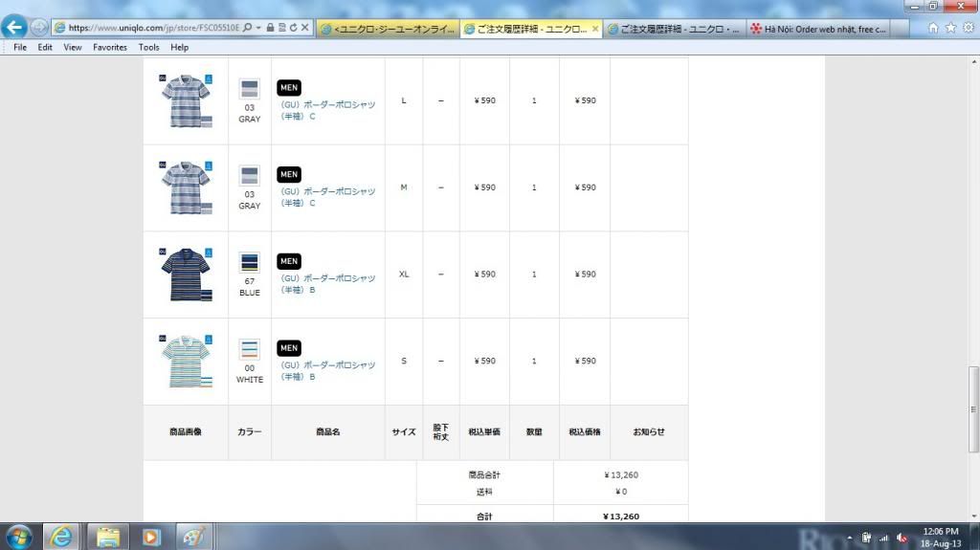This screenshot has height=550, width=980.
Task: Click MEN badge in the L row
Action: (x=289, y=87)
